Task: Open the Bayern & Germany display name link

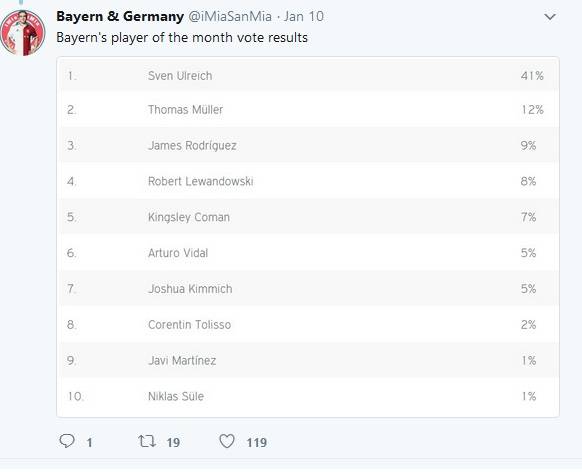Action: coord(120,17)
